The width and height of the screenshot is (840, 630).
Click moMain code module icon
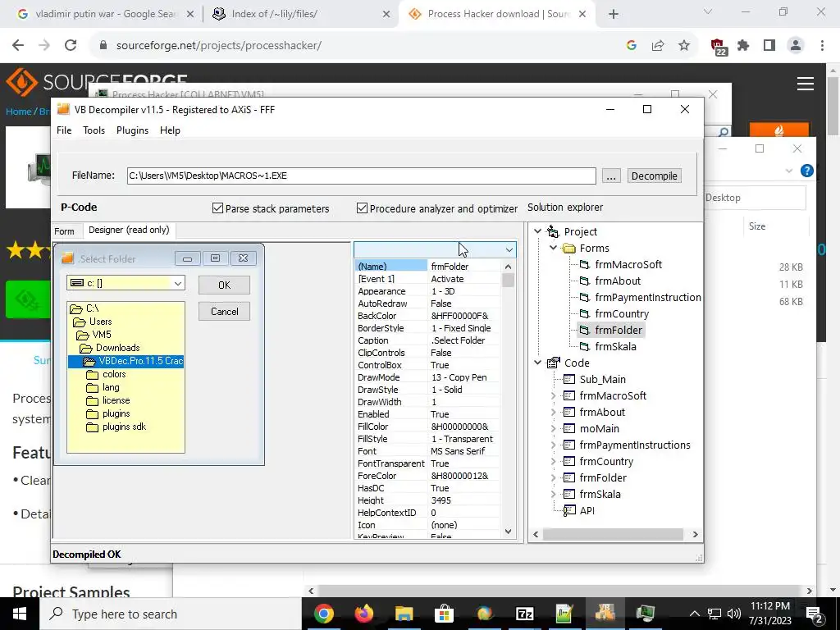point(569,428)
